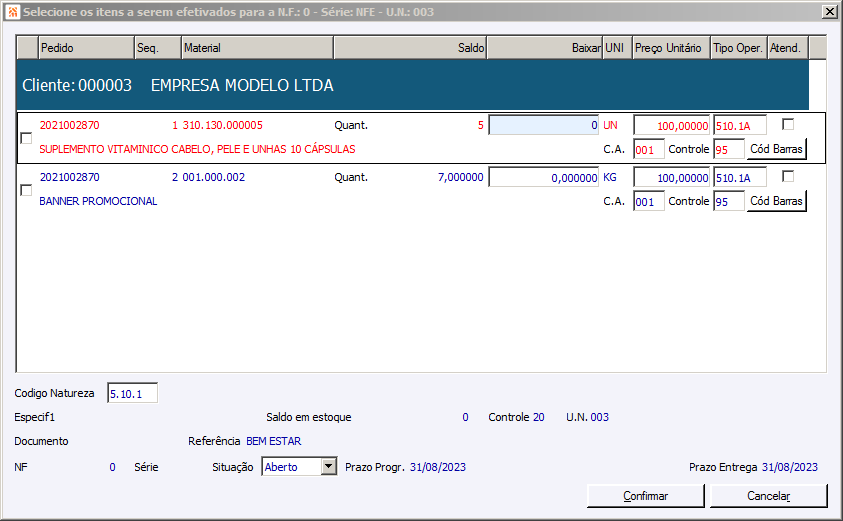Viewport: 843px width, 521px height.
Task: Edit Controle 95 field on SUPLEMENTO VITAMINICO row
Action: coord(729,149)
